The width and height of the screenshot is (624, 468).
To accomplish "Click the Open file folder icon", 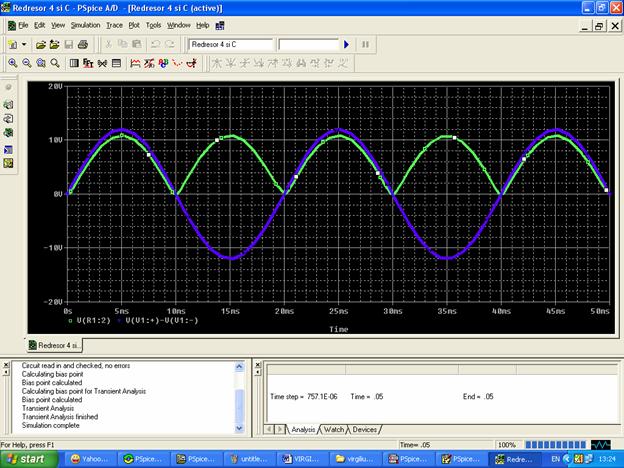I will (x=41, y=45).
